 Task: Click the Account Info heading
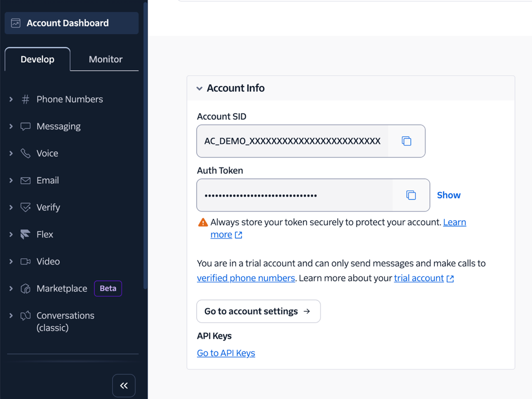[x=236, y=88]
